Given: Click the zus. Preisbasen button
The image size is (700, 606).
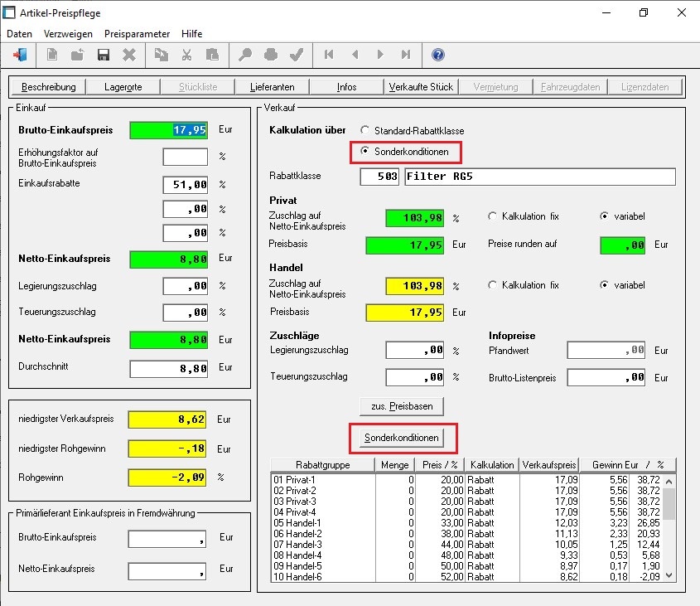Looking at the screenshot, I should tap(402, 406).
